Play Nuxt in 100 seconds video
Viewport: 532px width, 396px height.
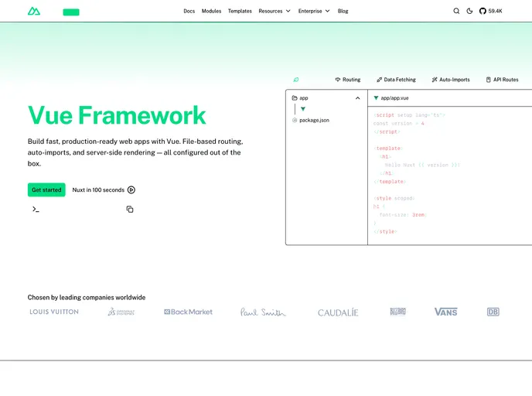104,190
